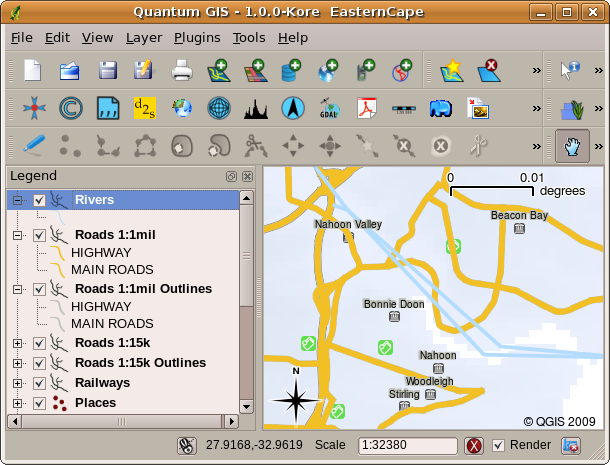
Task: Click the red stop rendering button
Action: tap(474, 445)
